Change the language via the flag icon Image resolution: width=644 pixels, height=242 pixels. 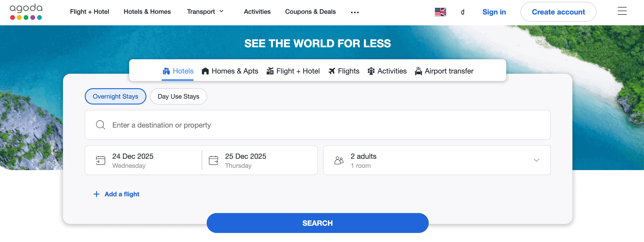click(x=441, y=11)
